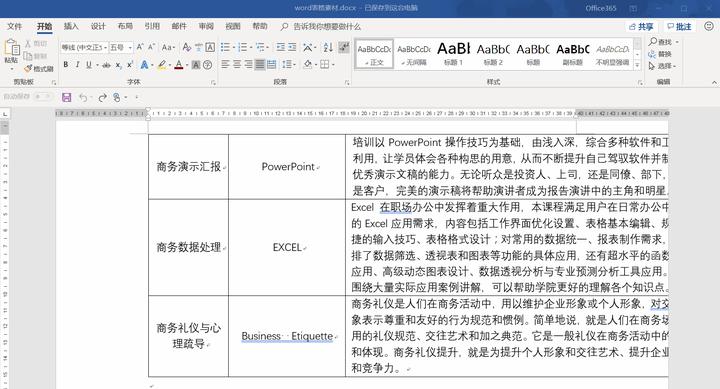The width and height of the screenshot is (720, 389).
Task: Redo action with curved arrow icon
Action: click(102, 97)
